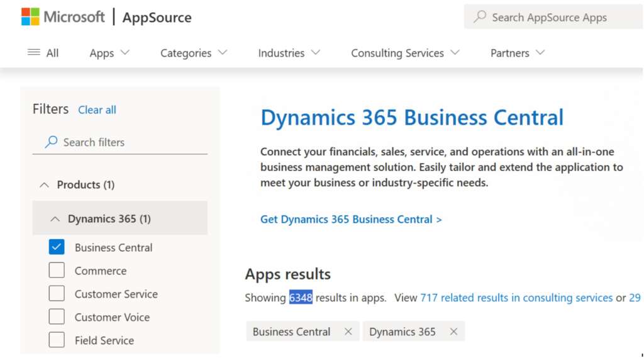The width and height of the screenshot is (644, 363).
Task: Click the search magnifier icon in AppSource search
Action: [480, 17]
